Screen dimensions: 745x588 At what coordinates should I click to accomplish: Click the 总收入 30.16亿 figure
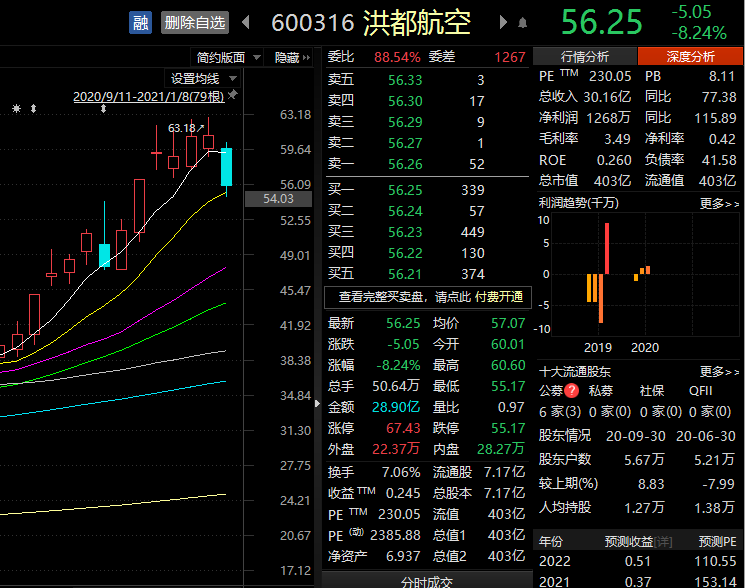click(x=607, y=97)
